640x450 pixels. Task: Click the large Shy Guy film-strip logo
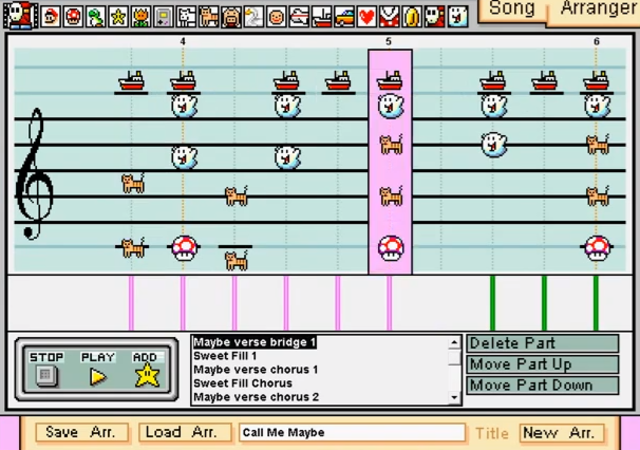coord(20,16)
